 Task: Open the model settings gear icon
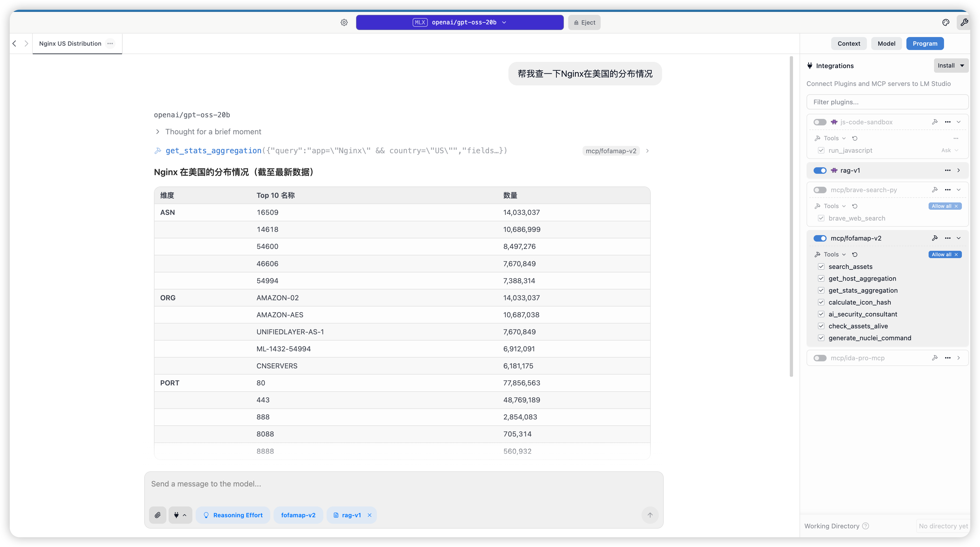click(344, 22)
